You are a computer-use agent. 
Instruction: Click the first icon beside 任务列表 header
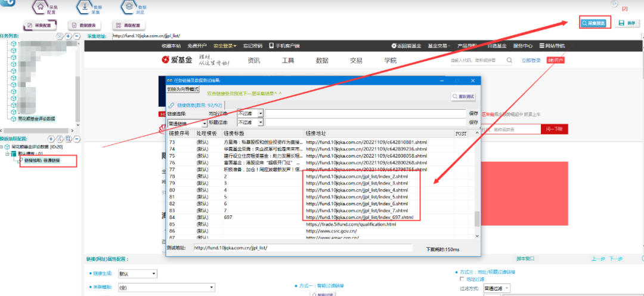click(x=60, y=36)
